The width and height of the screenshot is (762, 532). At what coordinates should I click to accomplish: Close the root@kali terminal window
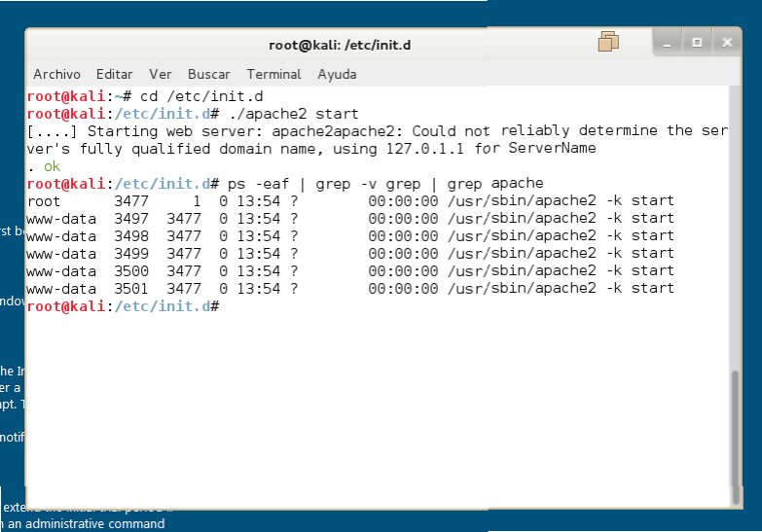tap(727, 42)
